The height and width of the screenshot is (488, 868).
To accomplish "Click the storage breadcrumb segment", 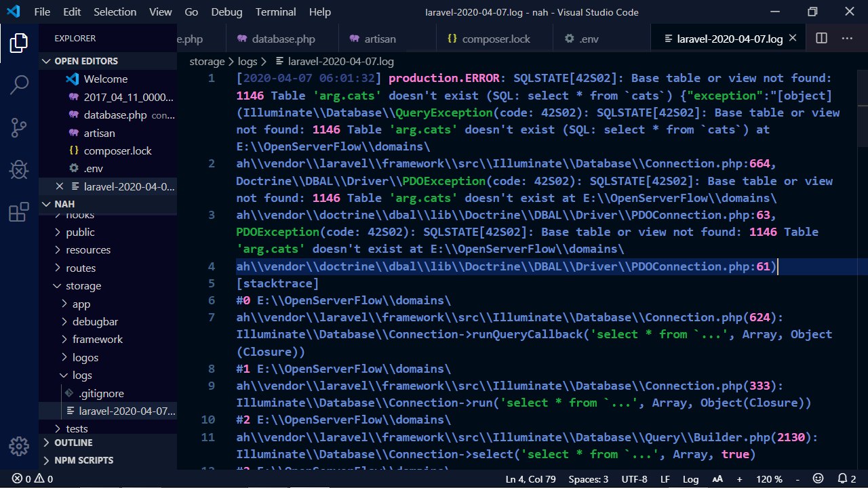I will click(207, 61).
